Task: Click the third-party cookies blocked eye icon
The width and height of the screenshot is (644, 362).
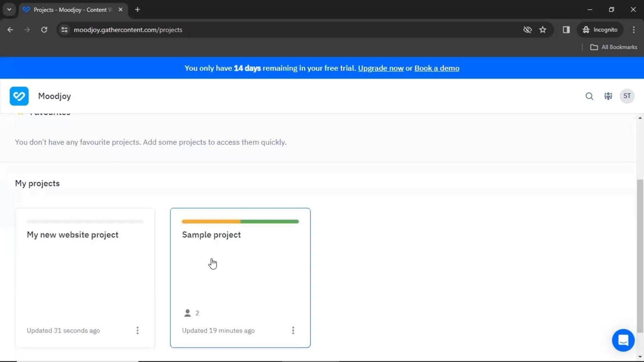Action: click(527, 30)
